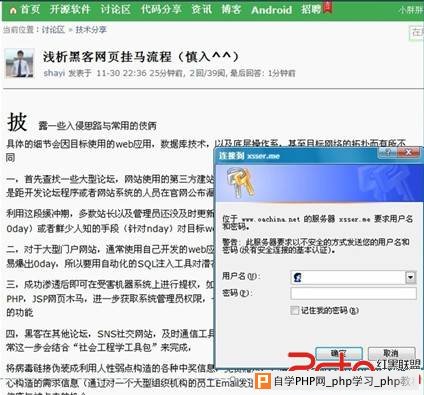Click the home icon beside 首页
424x395 pixels.
pyautogui.click(x=13, y=10)
